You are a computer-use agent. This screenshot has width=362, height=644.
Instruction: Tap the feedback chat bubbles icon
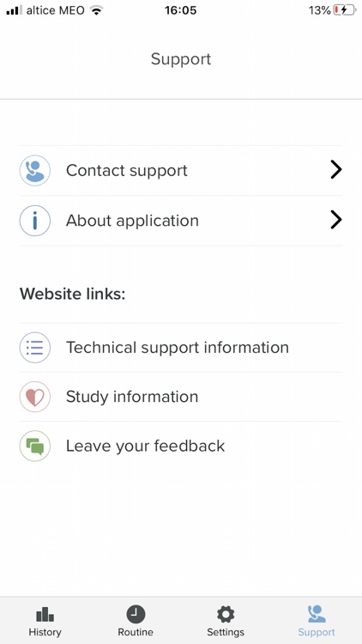35,446
